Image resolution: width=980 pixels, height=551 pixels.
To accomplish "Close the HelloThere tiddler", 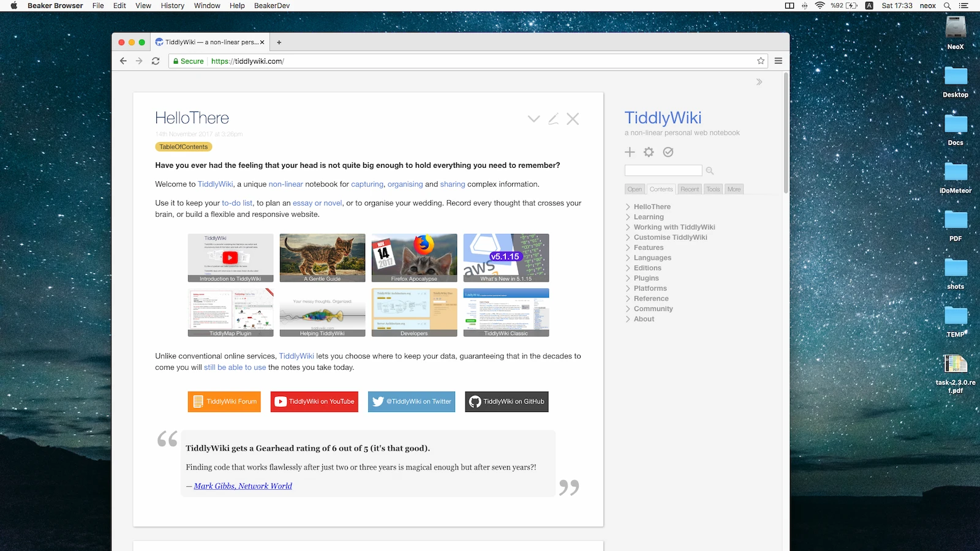I will (573, 119).
